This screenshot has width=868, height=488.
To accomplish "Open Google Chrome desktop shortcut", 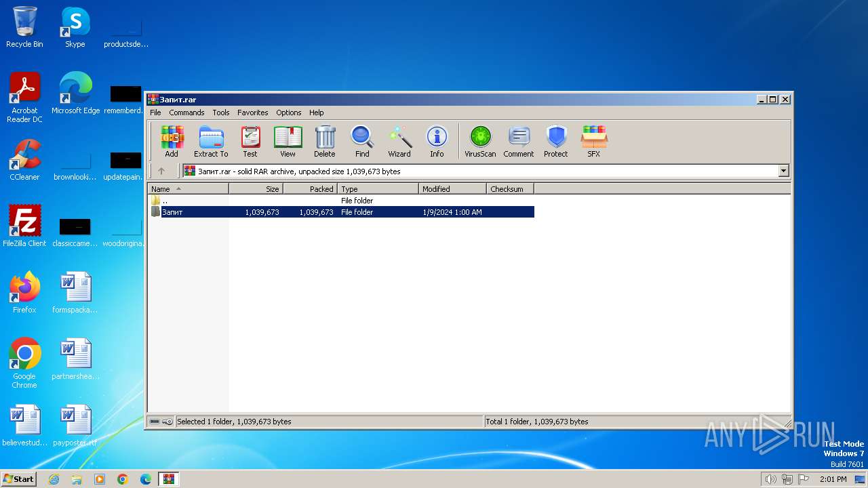I will pyautogui.click(x=24, y=363).
